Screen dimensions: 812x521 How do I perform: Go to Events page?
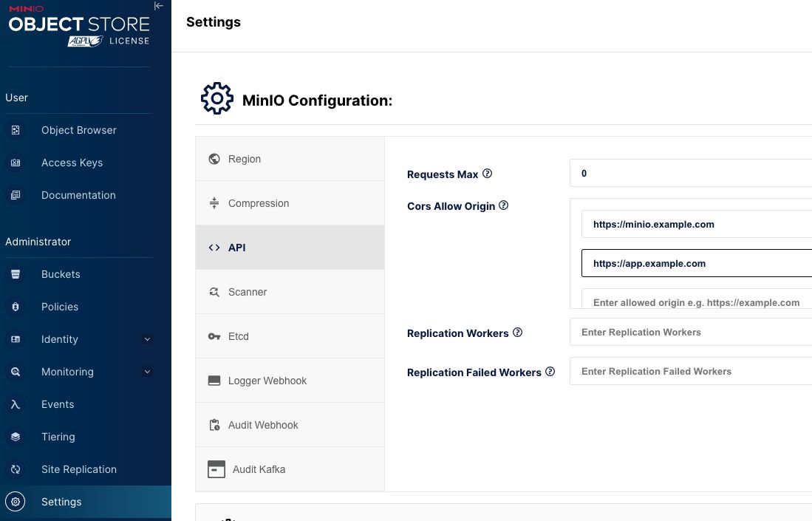[58, 404]
